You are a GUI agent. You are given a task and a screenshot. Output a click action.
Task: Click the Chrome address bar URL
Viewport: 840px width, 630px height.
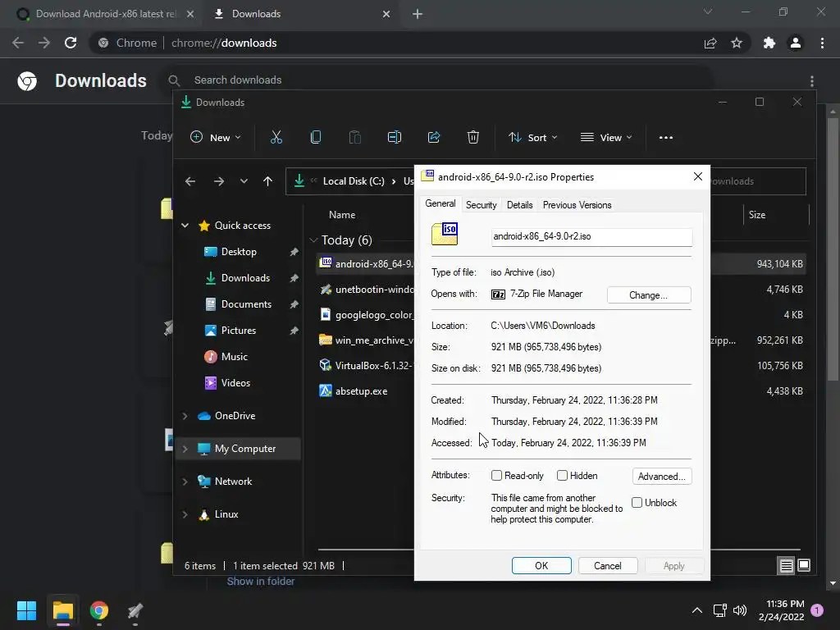tap(223, 43)
